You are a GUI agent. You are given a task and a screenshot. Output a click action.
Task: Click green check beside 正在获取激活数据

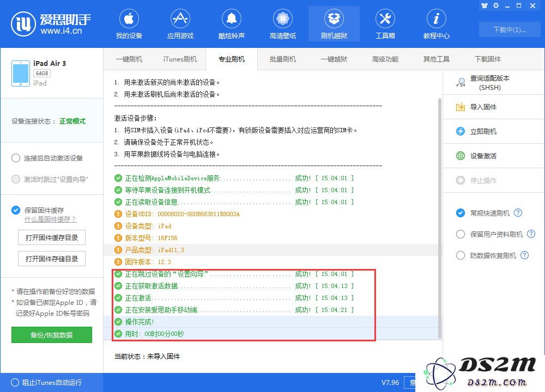pos(118,286)
